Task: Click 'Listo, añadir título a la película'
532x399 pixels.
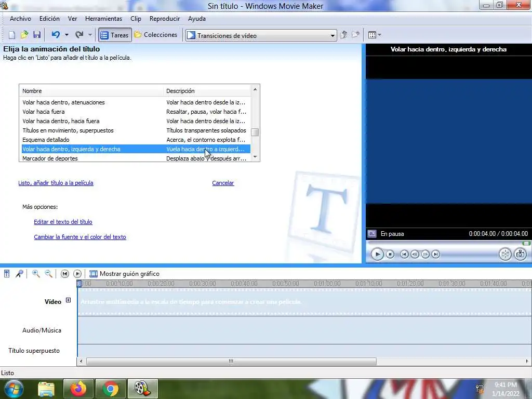Action: tap(56, 183)
